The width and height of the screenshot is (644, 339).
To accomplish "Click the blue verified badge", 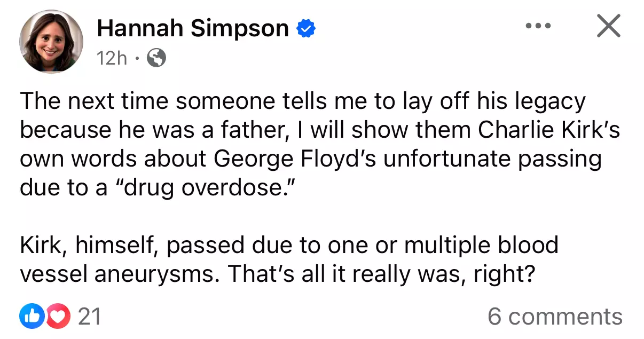I will click(305, 29).
